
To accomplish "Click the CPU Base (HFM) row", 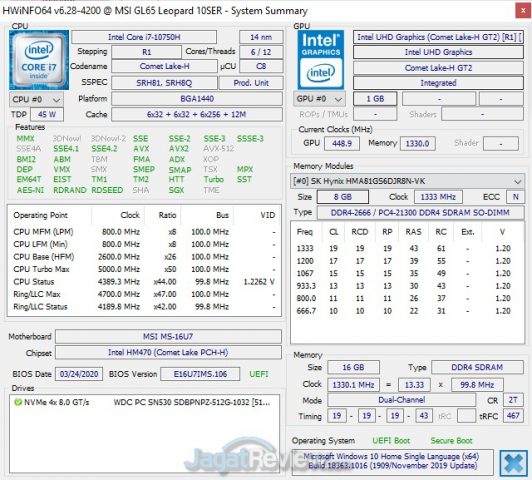I will pyautogui.click(x=144, y=257).
